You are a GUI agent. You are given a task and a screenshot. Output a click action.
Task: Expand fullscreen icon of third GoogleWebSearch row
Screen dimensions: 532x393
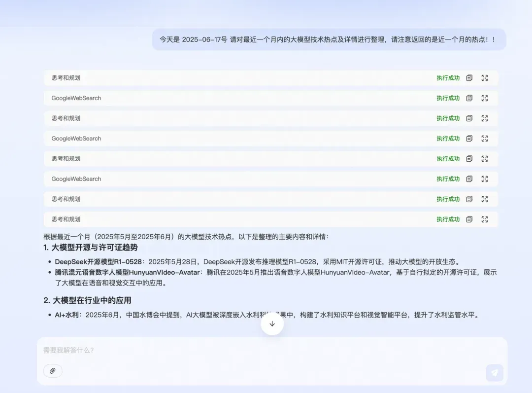[x=485, y=179]
